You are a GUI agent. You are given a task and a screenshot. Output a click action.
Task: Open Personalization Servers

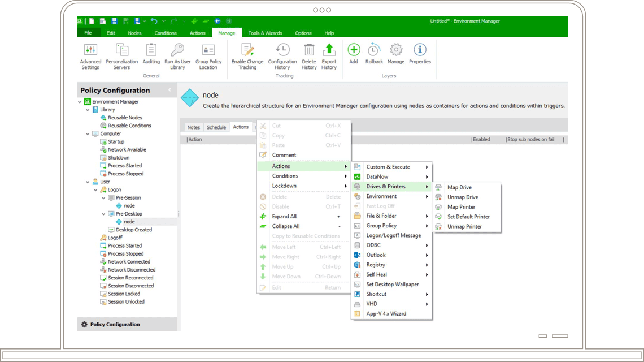[x=121, y=57]
